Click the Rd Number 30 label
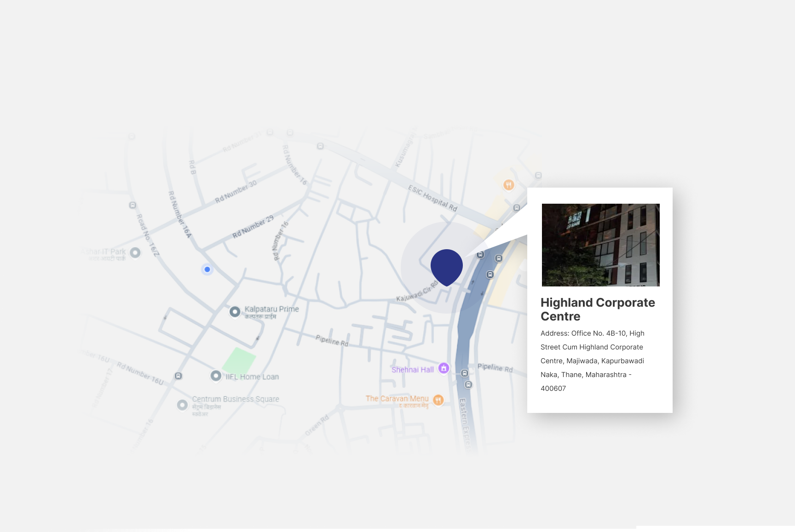The width and height of the screenshot is (795, 532). (236, 192)
